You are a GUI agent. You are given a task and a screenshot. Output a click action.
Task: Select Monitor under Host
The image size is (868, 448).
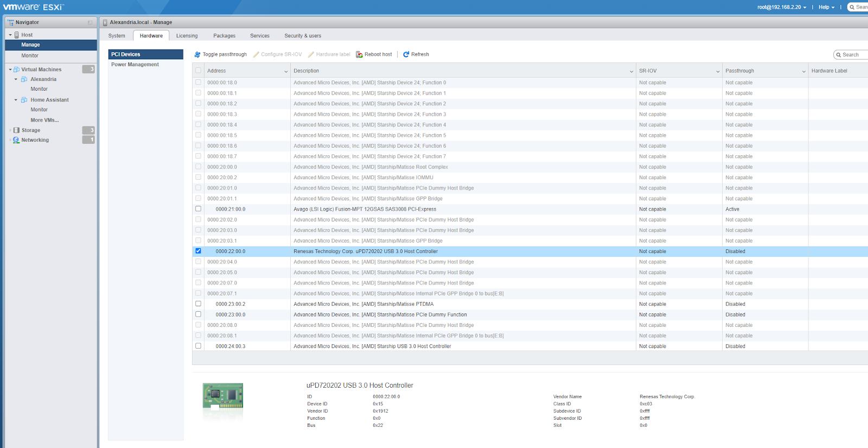(30, 55)
